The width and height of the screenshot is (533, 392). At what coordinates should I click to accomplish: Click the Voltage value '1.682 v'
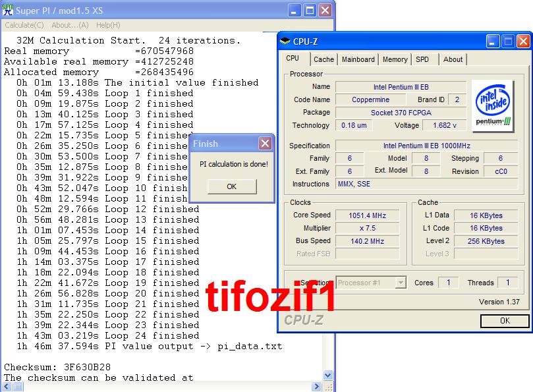[x=444, y=125]
